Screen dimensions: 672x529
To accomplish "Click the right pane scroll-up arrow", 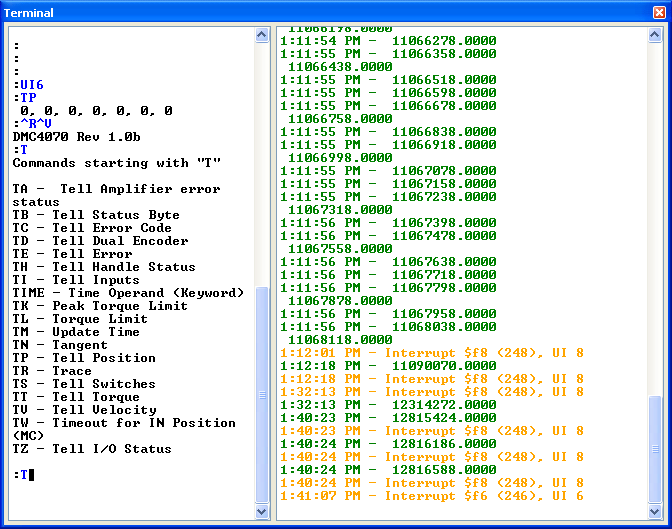I will pos(655,36).
